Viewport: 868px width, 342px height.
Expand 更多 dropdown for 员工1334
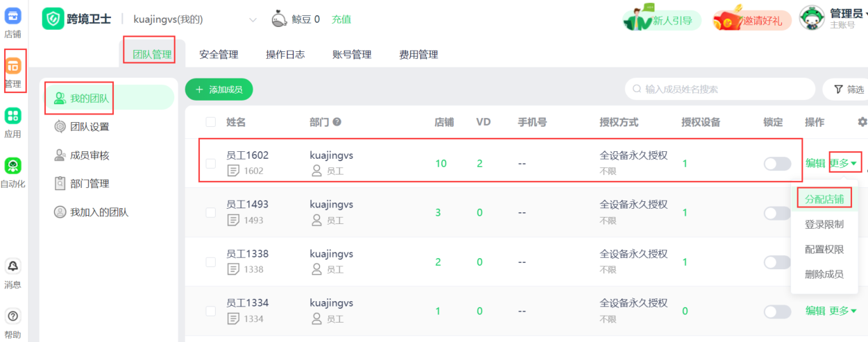point(843,311)
